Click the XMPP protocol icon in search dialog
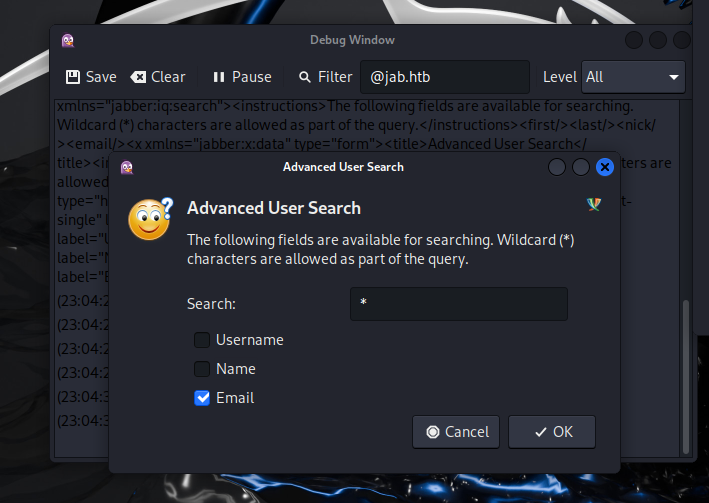 pos(594,204)
